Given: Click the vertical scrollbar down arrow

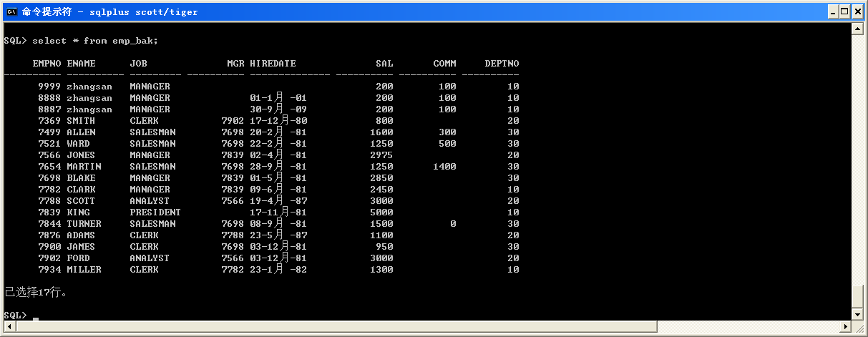Looking at the screenshot, I should click(x=857, y=314).
